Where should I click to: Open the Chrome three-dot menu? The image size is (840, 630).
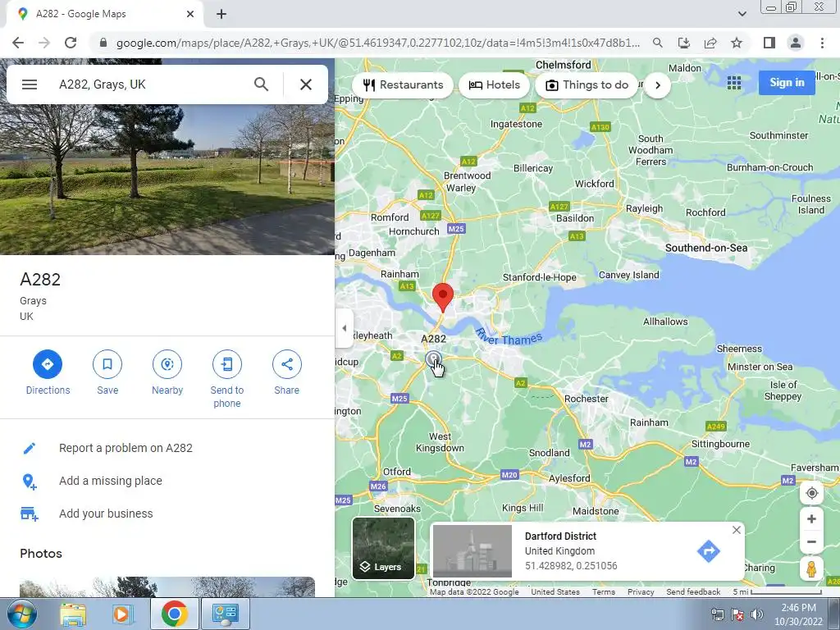pos(822,43)
